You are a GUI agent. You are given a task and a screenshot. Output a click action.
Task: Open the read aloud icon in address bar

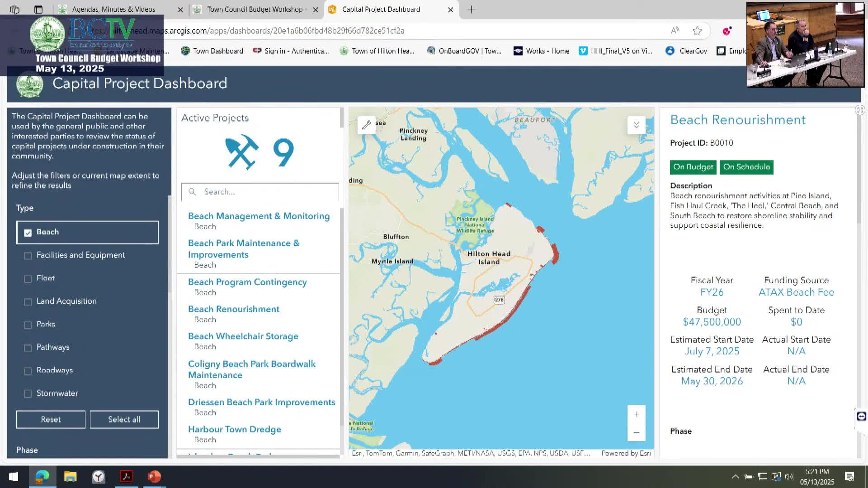pos(675,31)
